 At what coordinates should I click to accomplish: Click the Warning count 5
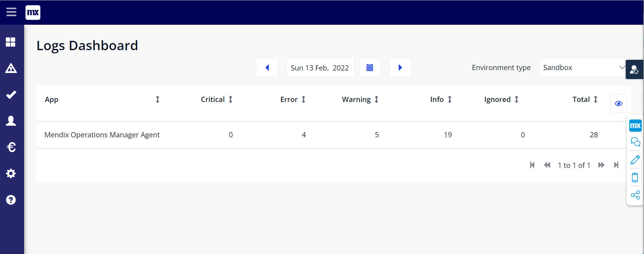point(377,135)
